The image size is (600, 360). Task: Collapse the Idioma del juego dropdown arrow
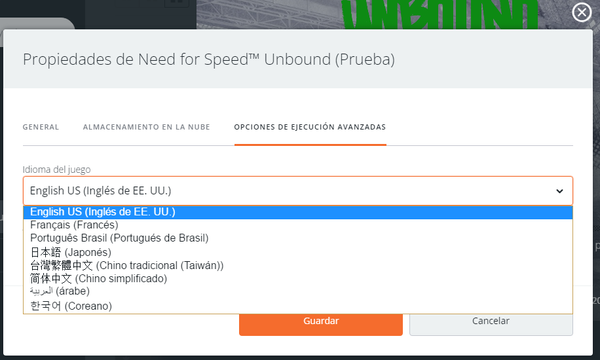[x=559, y=191]
